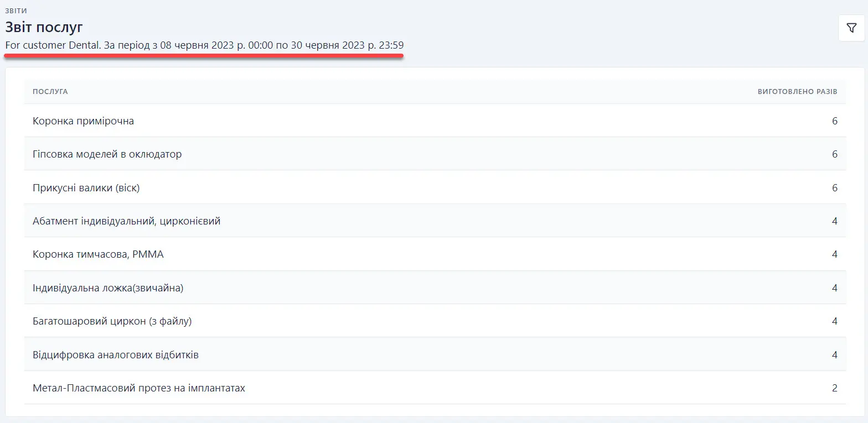This screenshot has width=868, height=423.
Task: Select the Гіпсовка моделей в оклюдатор row
Action: point(435,154)
